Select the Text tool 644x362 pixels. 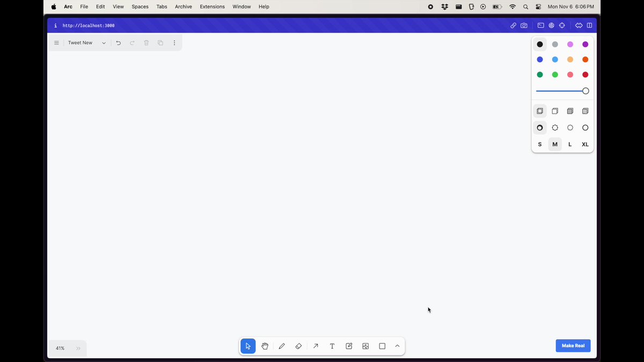click(x=332, y=346)
